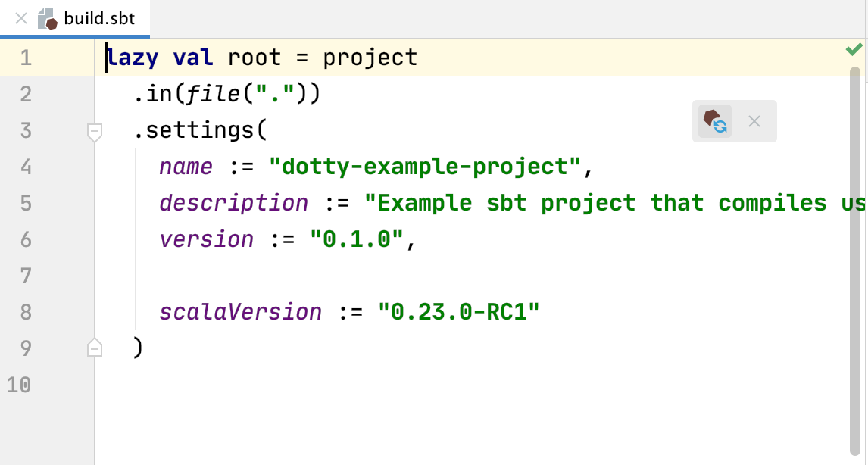Image resolution: width=868 pixels, height=465 pixels.
Task: Click gutter line number 5
Action: click(x=26, y=203)
